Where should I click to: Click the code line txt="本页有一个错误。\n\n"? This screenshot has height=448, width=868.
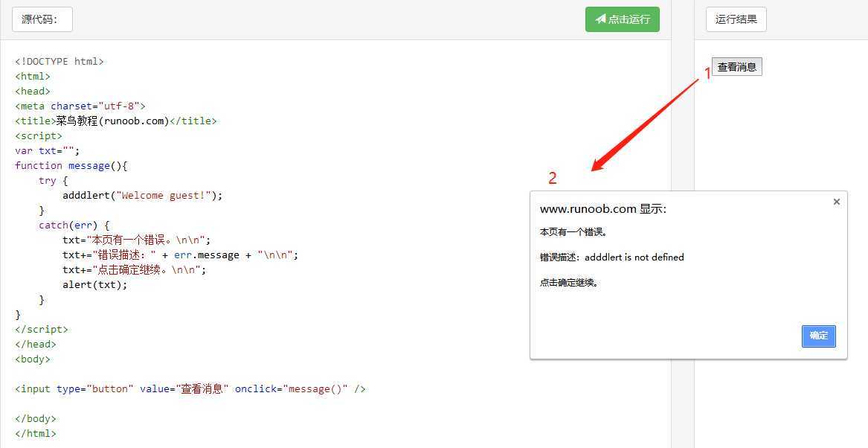137,240
